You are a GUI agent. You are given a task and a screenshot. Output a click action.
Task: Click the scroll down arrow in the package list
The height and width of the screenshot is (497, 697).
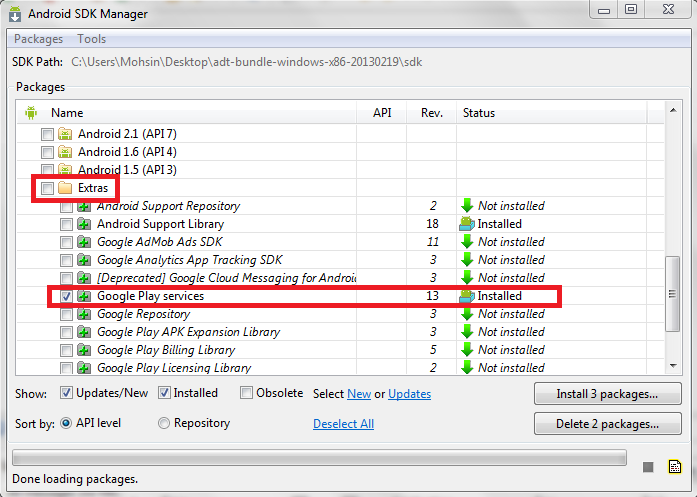click(x=673, y=366)
